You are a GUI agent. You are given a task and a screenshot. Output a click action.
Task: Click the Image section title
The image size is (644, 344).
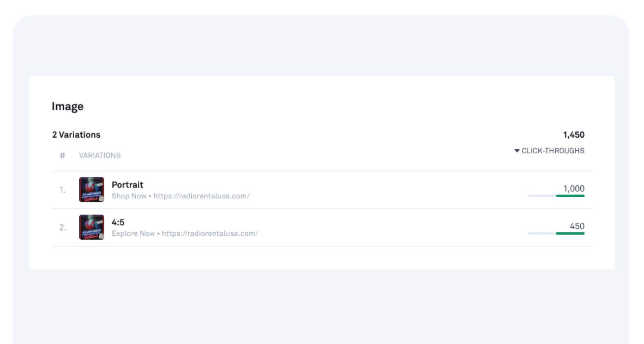[x=68, y=106]
